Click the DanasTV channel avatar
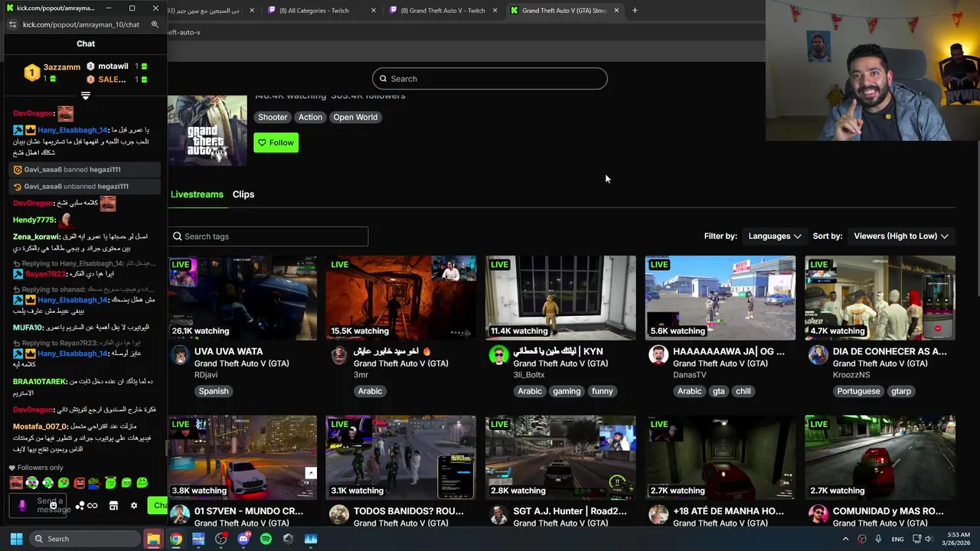980x551 pixels. (658, 355)
